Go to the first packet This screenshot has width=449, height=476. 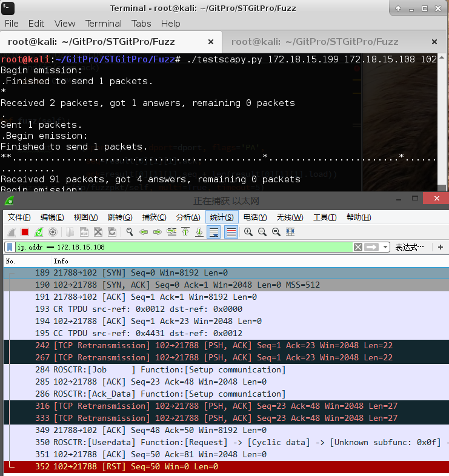(x=185, y=232)
